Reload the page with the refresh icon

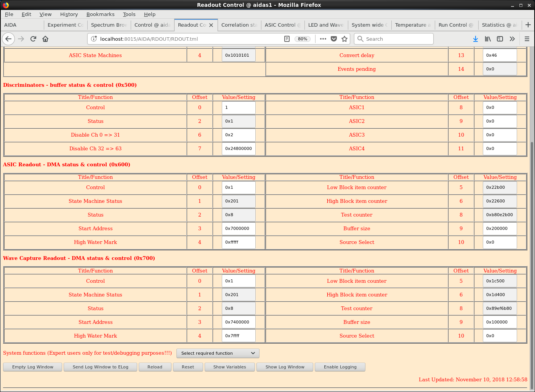33,39
